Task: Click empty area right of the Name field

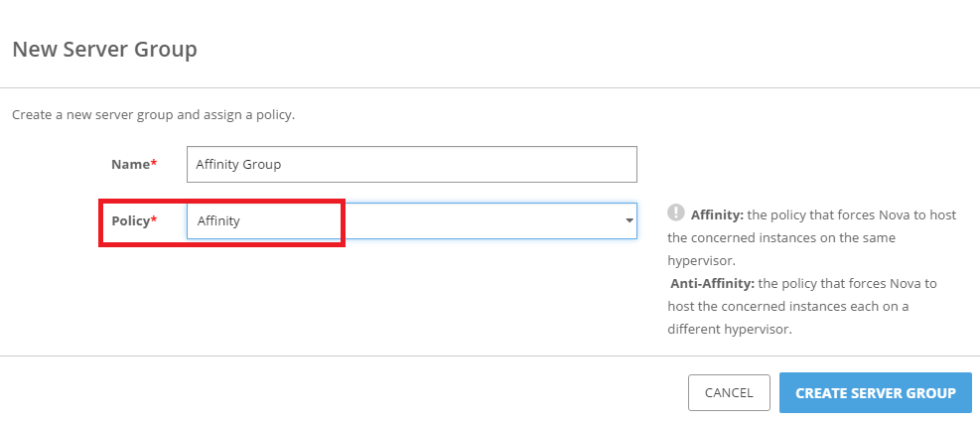Action: click(x=794, y=165)
